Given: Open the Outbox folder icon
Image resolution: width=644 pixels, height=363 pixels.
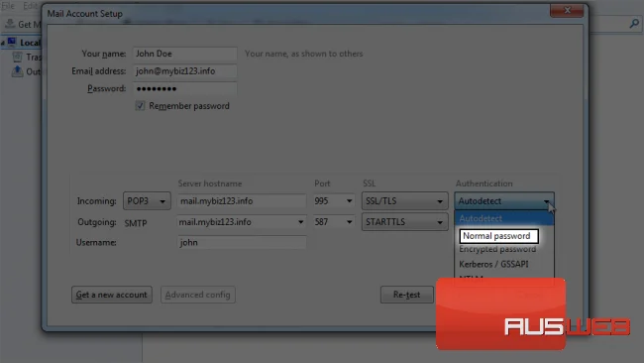Looking at the screenshot, I should click(17, 71).
